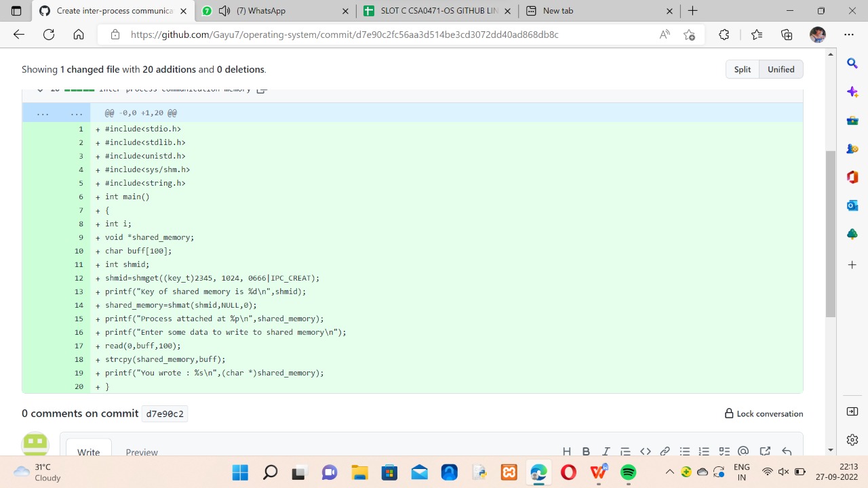The image size is (868, 488).
Task: Click the address bar URL
Action: click(x=344, y=35)
